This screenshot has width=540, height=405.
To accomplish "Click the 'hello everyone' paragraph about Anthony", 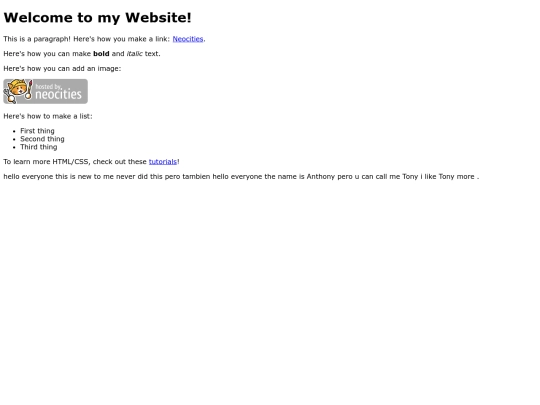I will (241, 177).
